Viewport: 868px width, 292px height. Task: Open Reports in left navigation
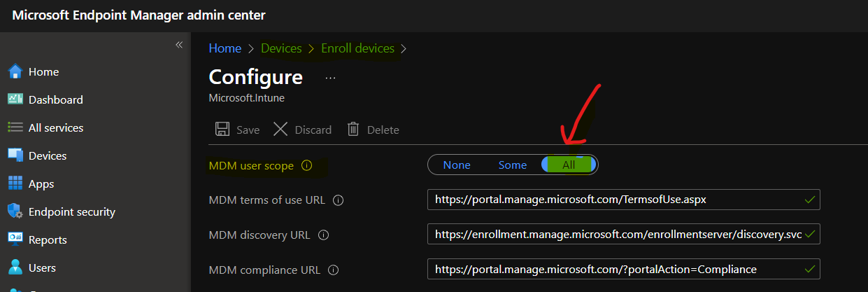coord(48,239)
